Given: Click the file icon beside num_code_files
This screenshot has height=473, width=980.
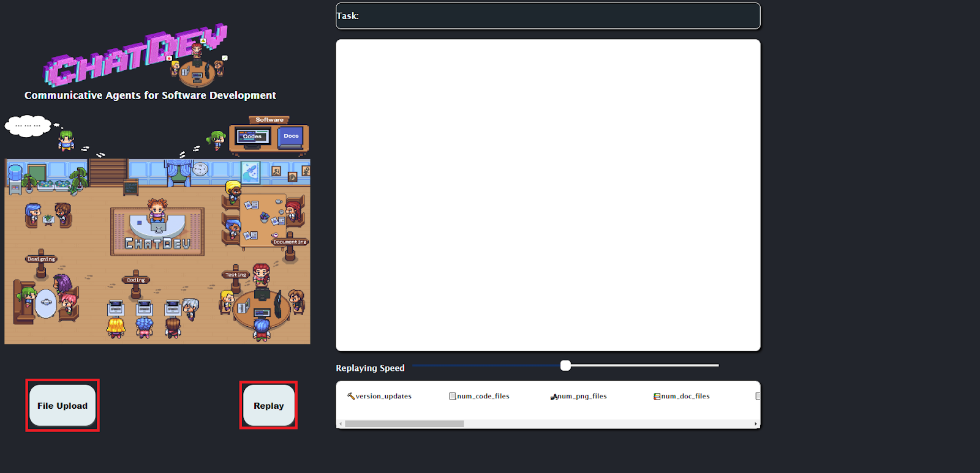Looking at the screenshot, I should pyautogui.click(x=453, y=397).
